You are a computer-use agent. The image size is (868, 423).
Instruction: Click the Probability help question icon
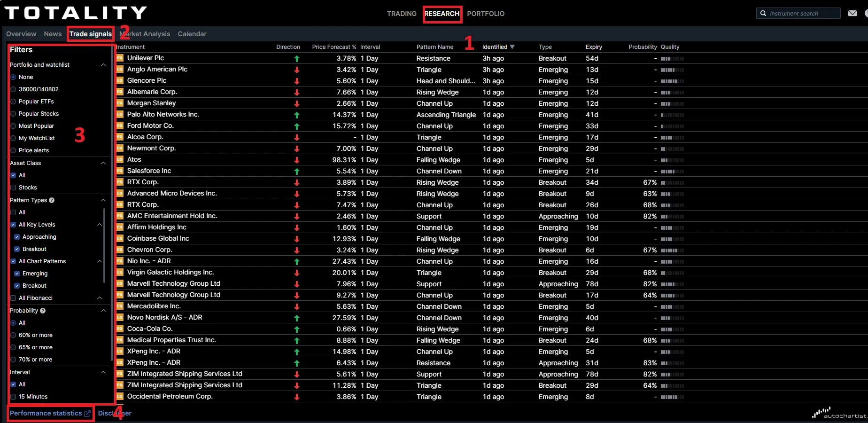coord(43,311)
